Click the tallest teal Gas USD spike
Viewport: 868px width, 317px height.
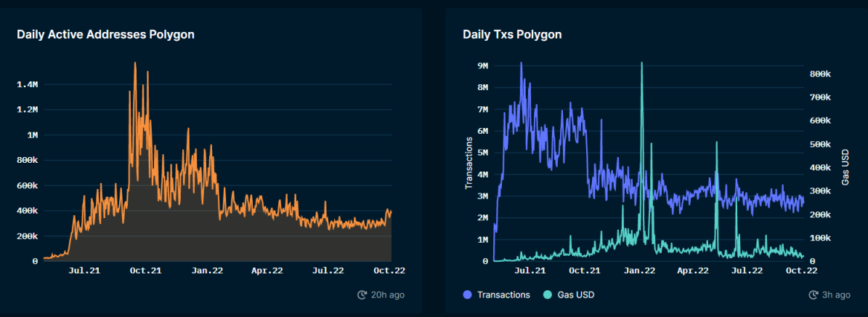tap(641, 63)
